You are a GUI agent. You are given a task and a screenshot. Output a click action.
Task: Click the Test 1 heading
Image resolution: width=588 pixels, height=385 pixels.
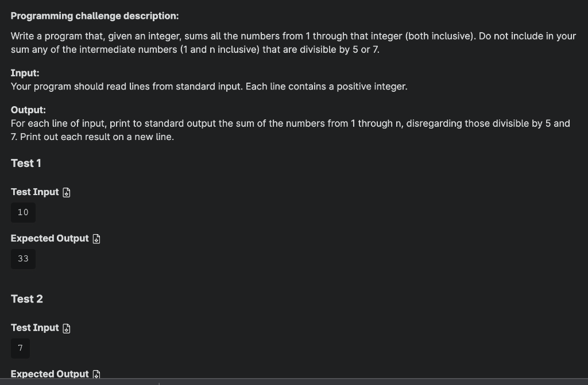point(26,164)
